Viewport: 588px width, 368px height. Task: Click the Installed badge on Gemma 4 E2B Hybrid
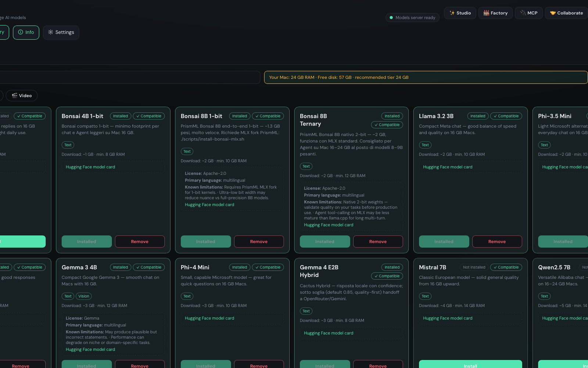coord(392,267)
